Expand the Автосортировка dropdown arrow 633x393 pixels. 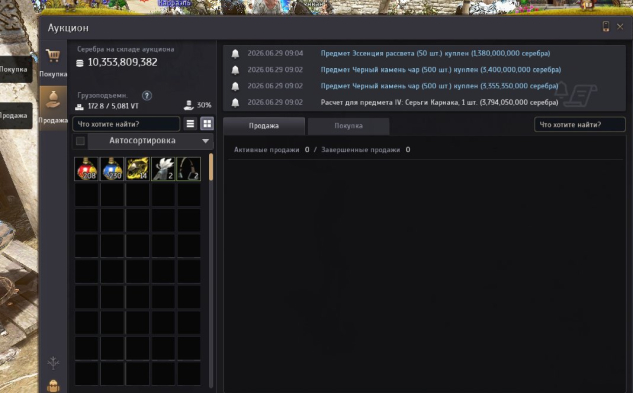205,141
